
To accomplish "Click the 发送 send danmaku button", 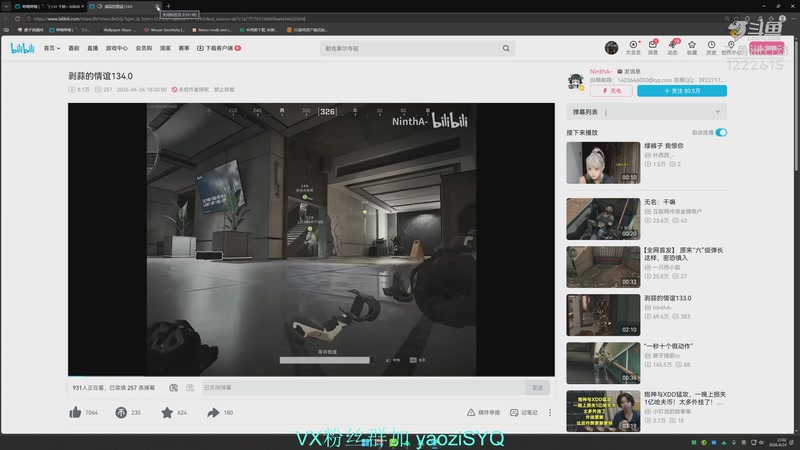I will tap(537, 388).
